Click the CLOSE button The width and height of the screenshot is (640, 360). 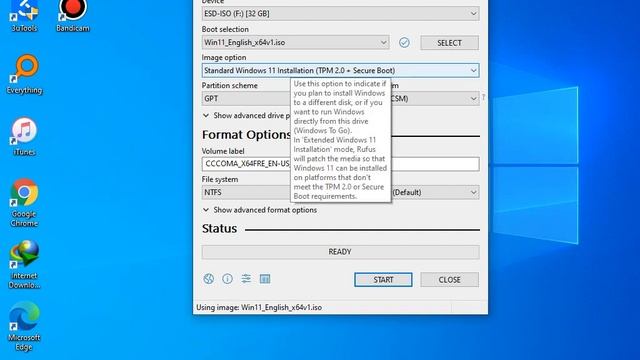click(x=449, y=280)
